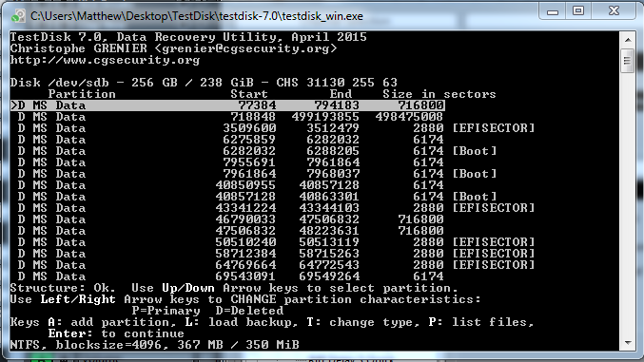
Task: Click the end sector value 499193855
Action: coord(325,117)
